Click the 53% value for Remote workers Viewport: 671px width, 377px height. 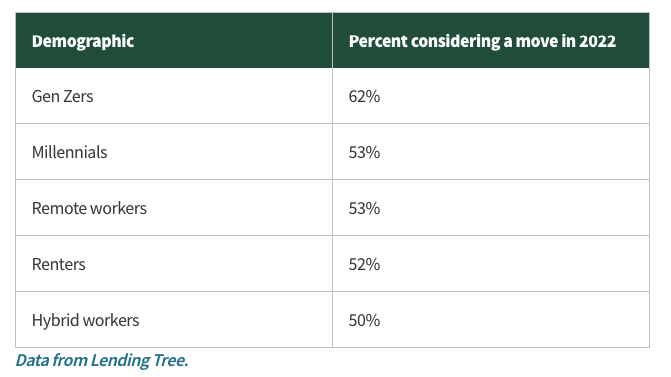(364, 208)
